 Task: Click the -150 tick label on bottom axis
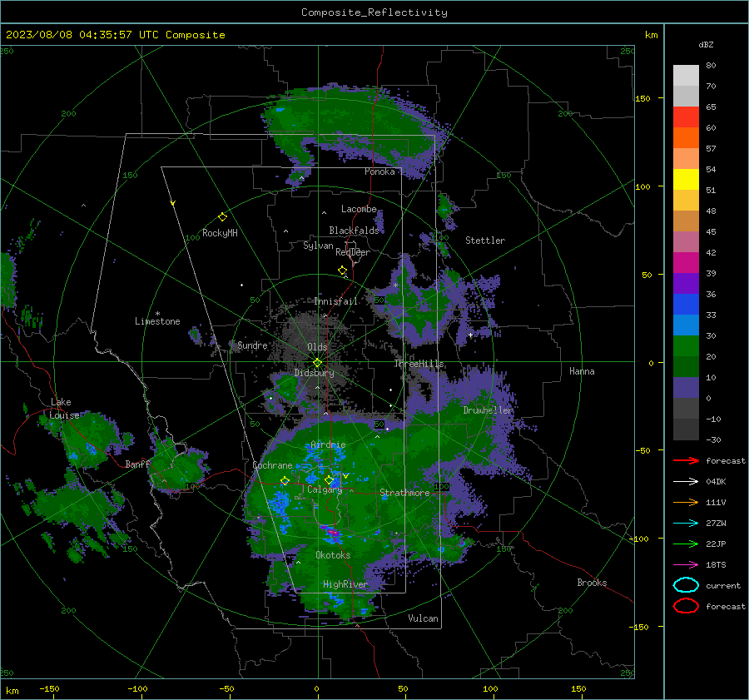tap(49, 688)
